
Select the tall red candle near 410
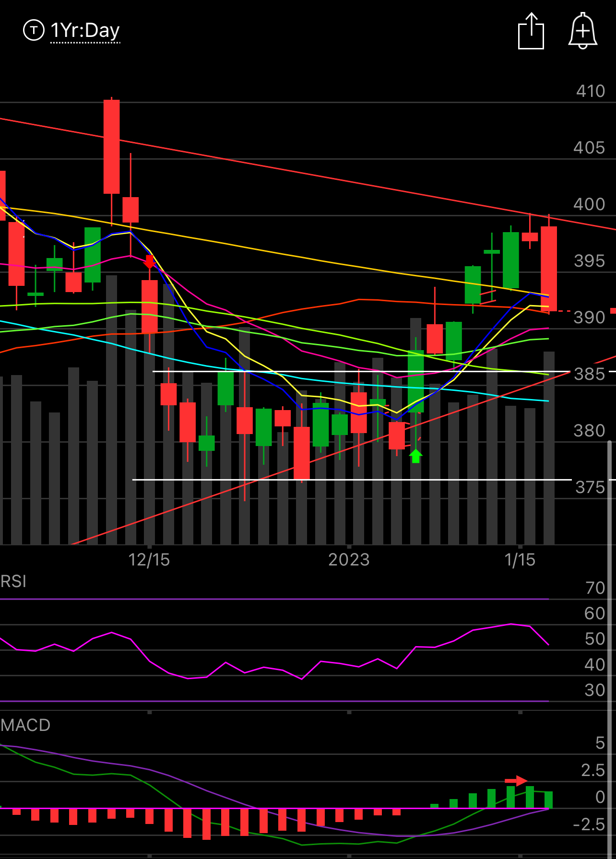click(x=112, y=146)
